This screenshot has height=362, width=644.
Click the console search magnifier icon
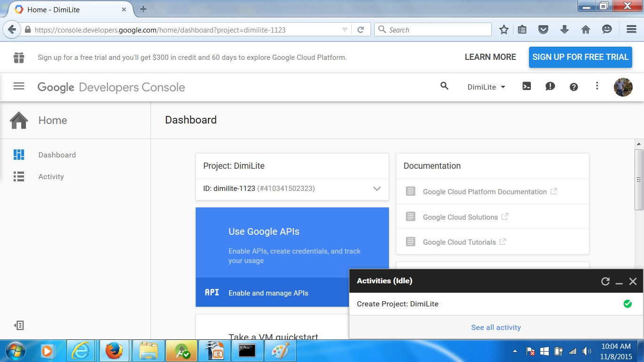pos(444,86)
